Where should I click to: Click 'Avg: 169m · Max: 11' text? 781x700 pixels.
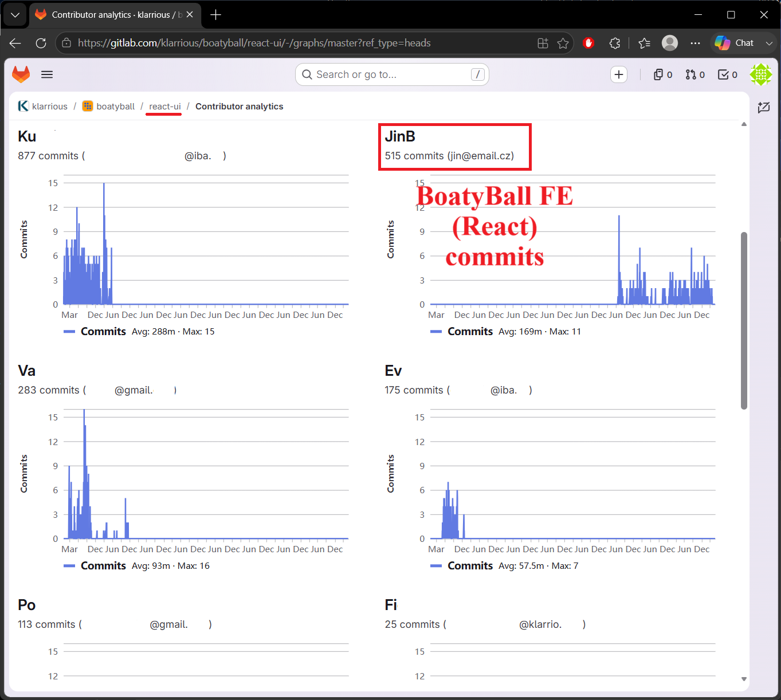[x=540, y=332]
